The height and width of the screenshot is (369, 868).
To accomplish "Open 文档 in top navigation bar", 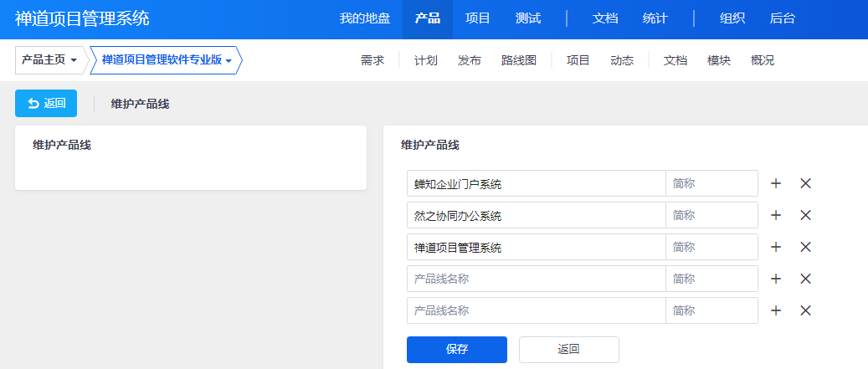I will 605,18.
